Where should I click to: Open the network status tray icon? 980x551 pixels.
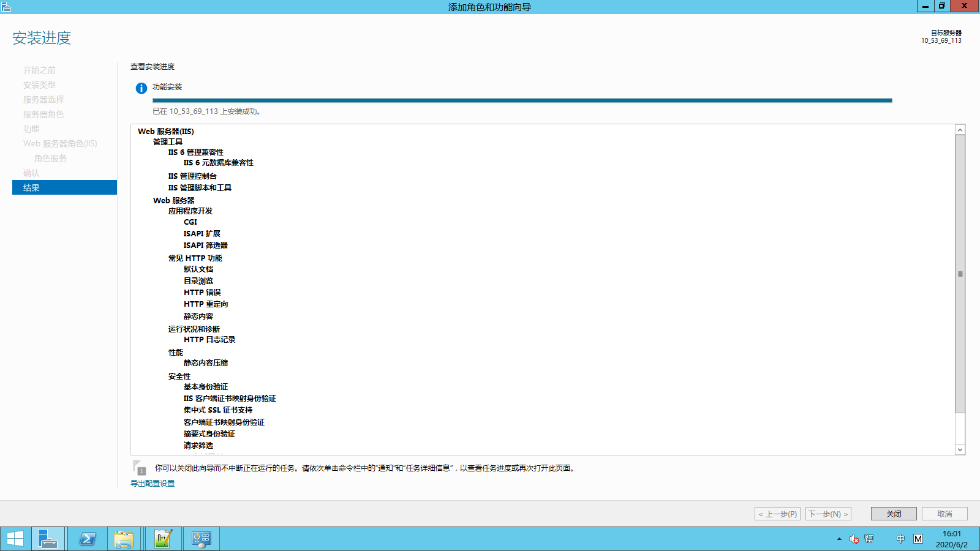869,539
